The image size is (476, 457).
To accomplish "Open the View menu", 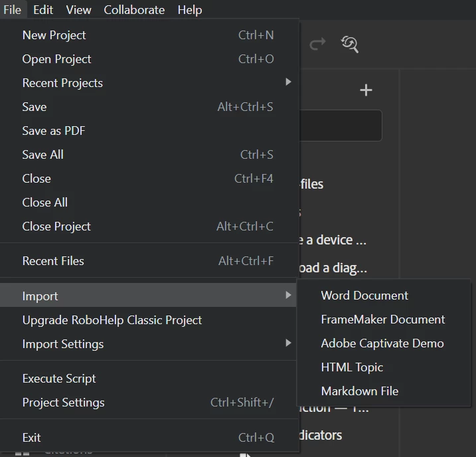I will point(78,10).
